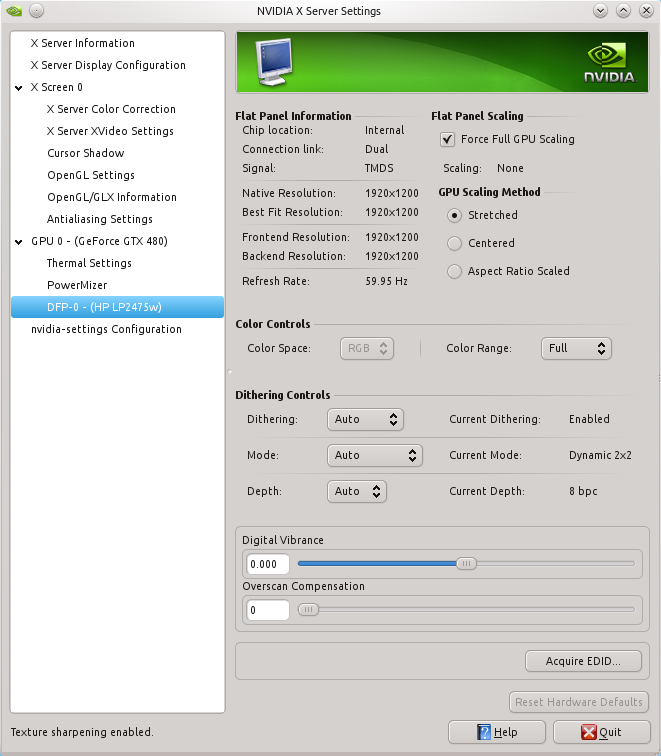Toggle Force Full GPU Scaling checkbox
The width and height of the screenshot is (661, 756).
coord(447,139)
